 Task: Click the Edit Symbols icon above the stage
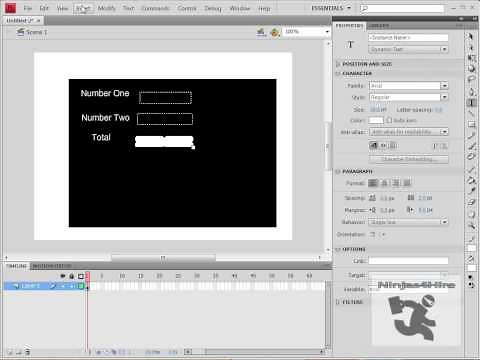coord(275,32)
